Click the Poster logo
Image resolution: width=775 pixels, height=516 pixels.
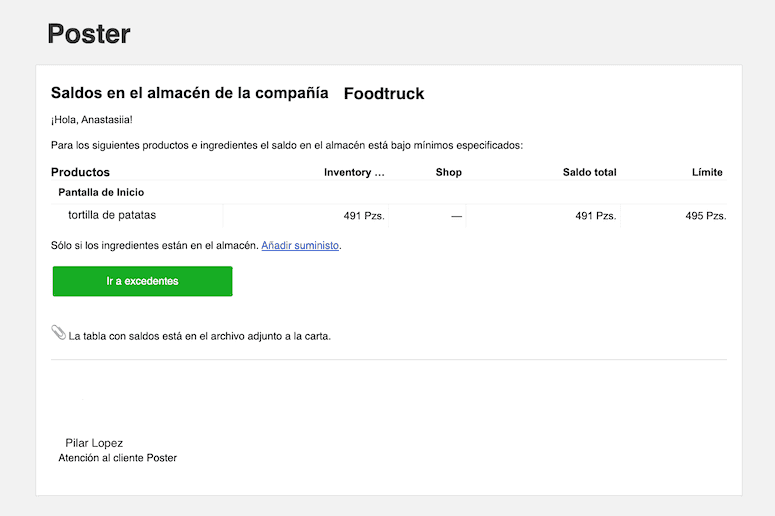89,34
